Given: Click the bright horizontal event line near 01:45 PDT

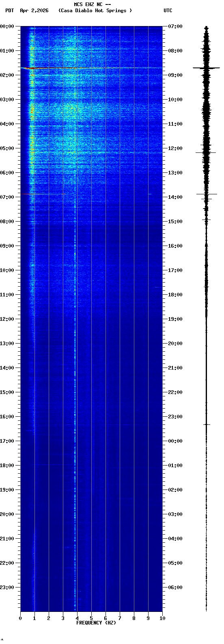Looking at the screenshot, I should click(x=91, y=68).
